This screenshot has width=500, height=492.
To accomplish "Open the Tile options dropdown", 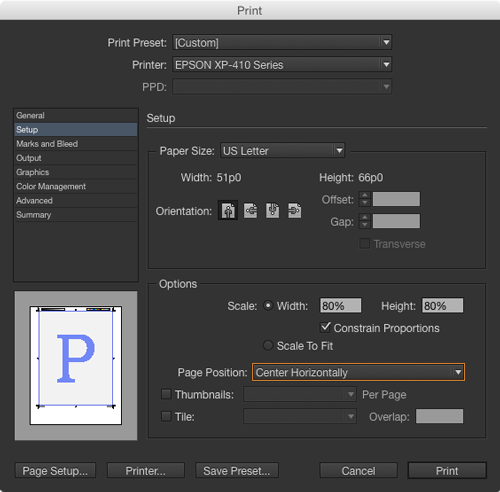I will tap(300, 416).
